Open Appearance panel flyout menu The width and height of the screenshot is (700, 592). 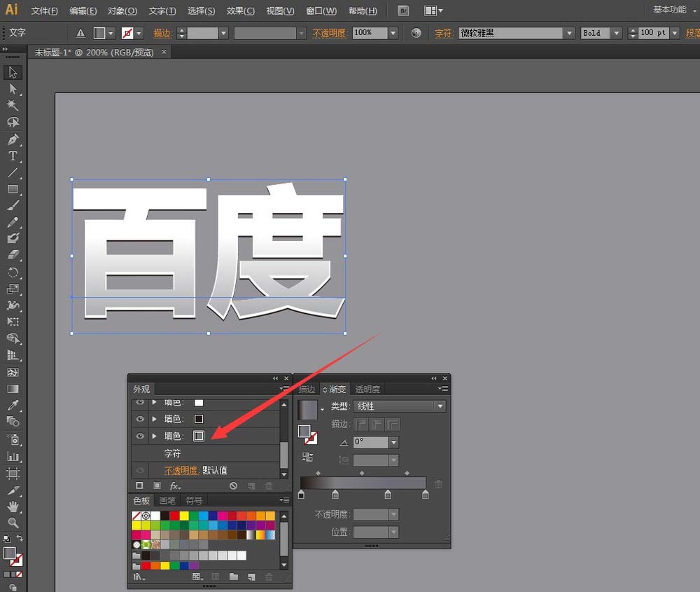[x=284, y=389]
